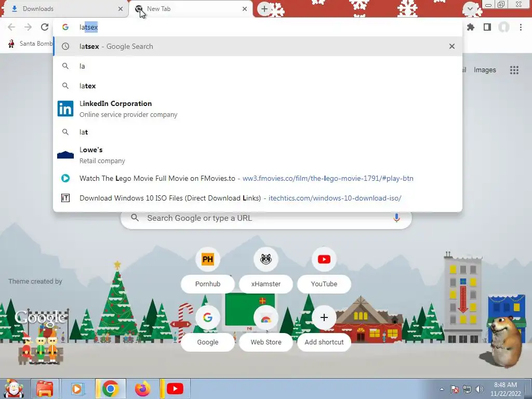Open the volume speaker tray icon

point(480,390)
